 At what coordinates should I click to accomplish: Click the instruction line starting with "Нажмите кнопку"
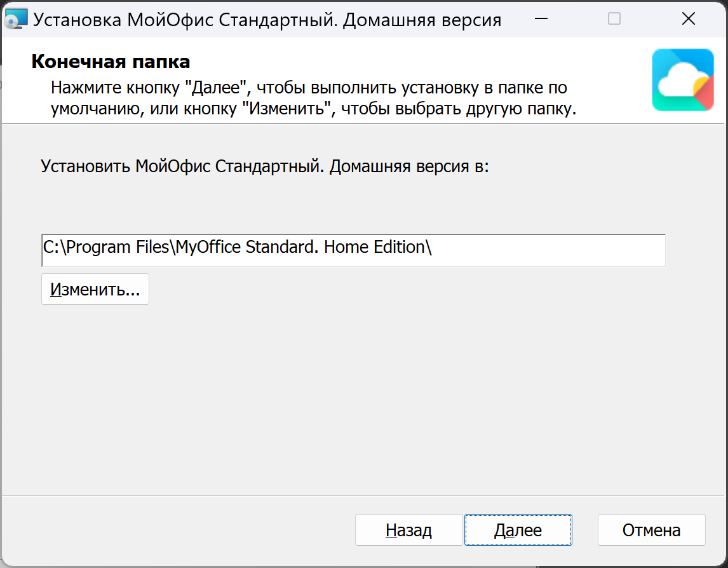pos(309,87)
